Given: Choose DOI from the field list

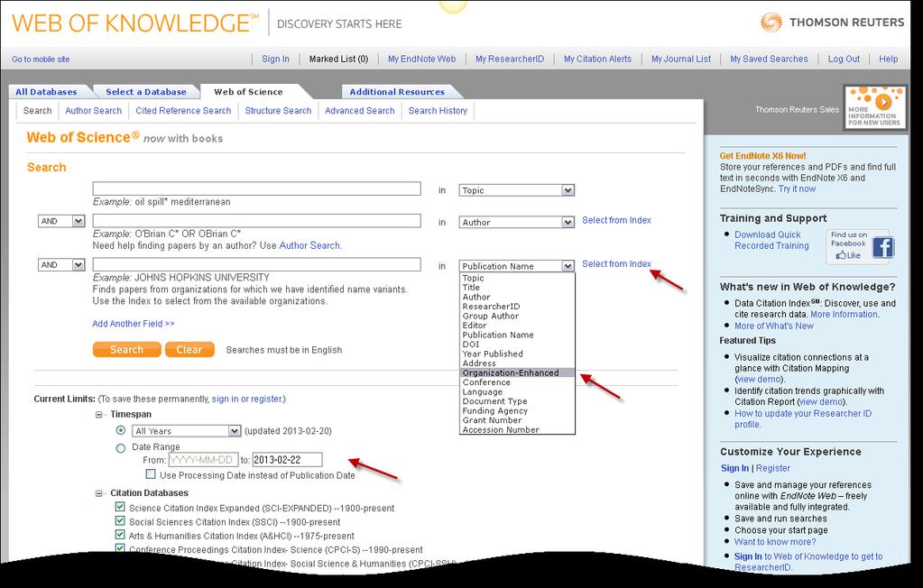Looking at the screenshot, I should point(517,345).
